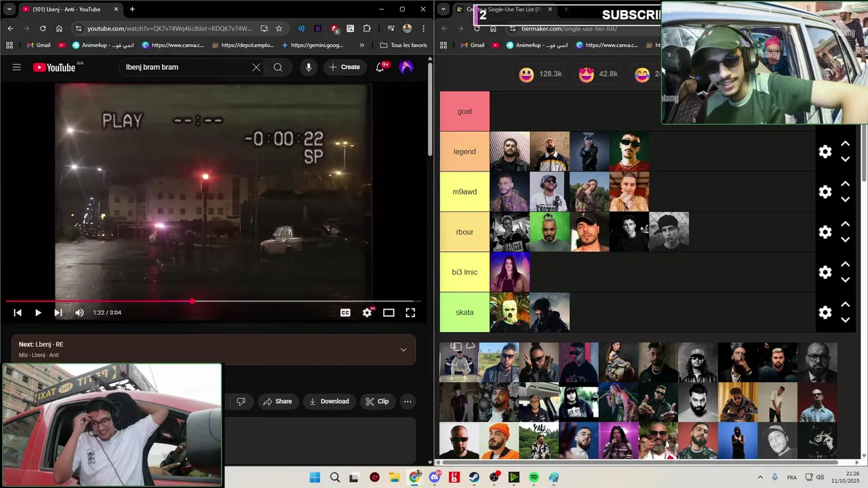Select the goat tier label
This screenshot has width=868, height=488.
point(465,111)
